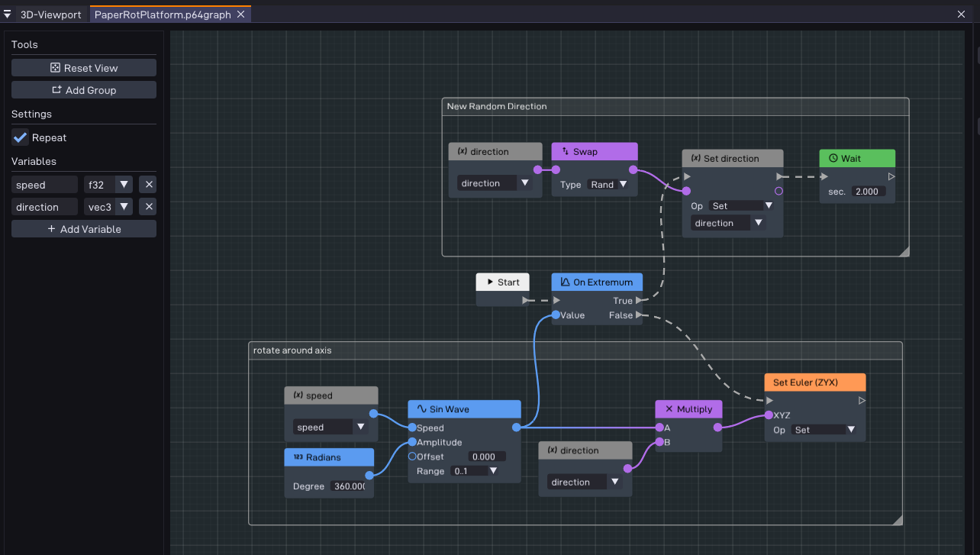This screenshot has height=555, width=980.
Task: Click the Set direction node variable icon
Action: pos(695,158)
